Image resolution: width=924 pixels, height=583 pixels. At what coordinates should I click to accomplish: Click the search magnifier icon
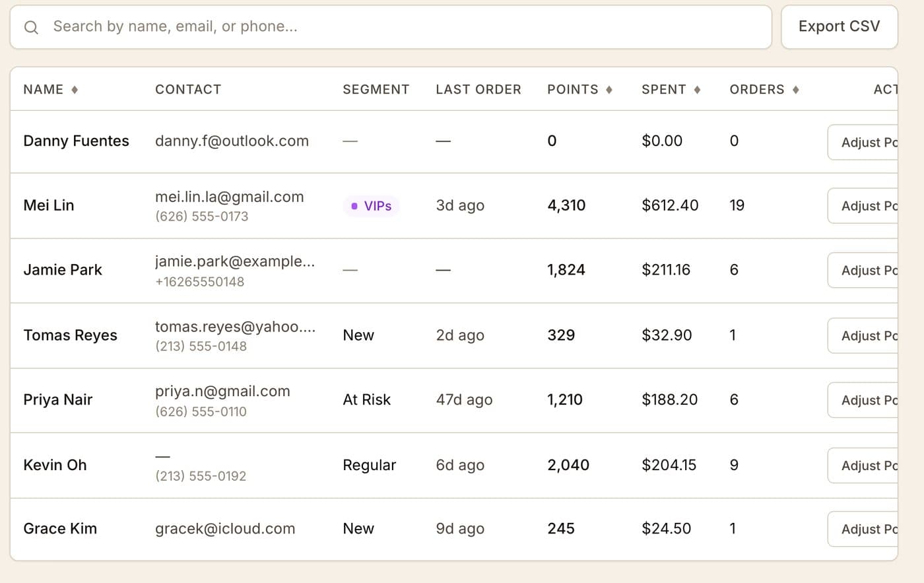coord(31,27)
